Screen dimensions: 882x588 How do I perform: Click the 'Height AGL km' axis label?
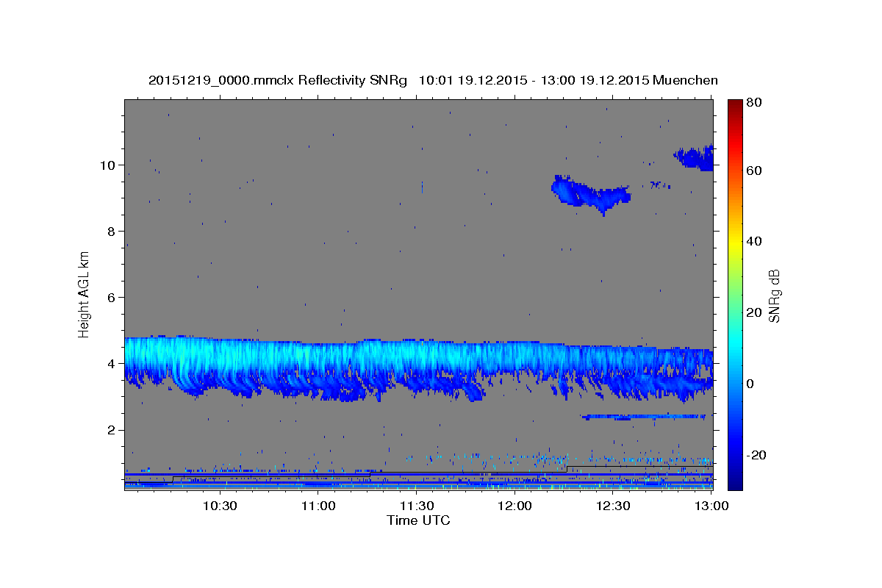pos(85,294)
